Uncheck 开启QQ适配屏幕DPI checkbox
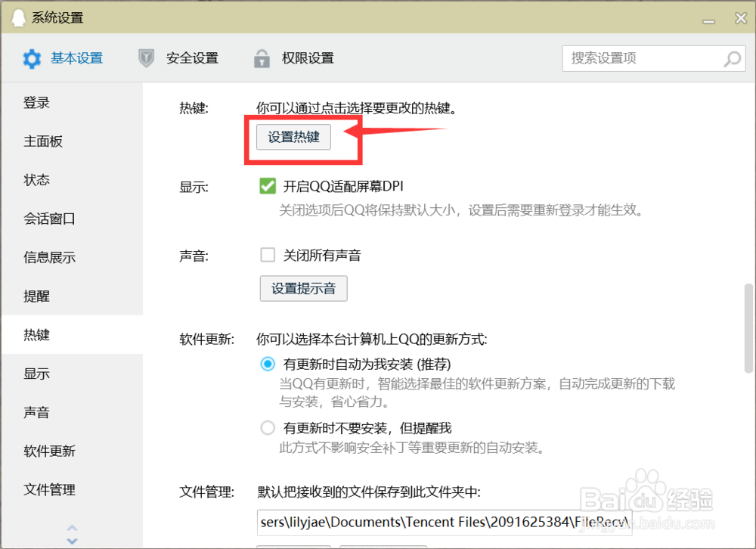The width and height of the screenshot is (756, 549). [x=268, y=186]
